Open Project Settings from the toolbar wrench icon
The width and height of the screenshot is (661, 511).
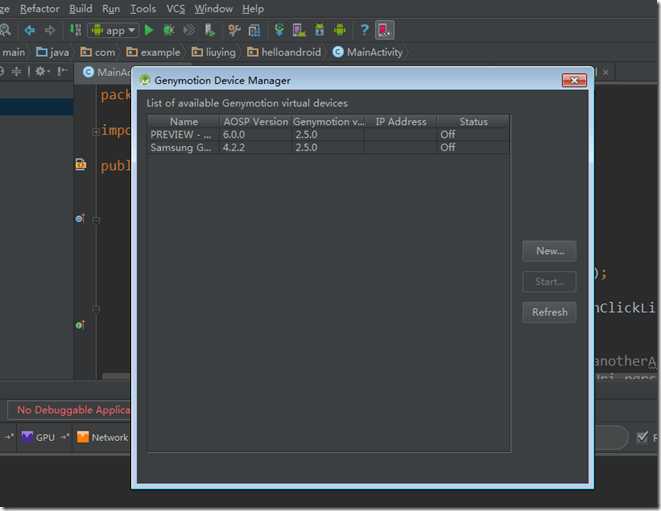click(234, 30)
